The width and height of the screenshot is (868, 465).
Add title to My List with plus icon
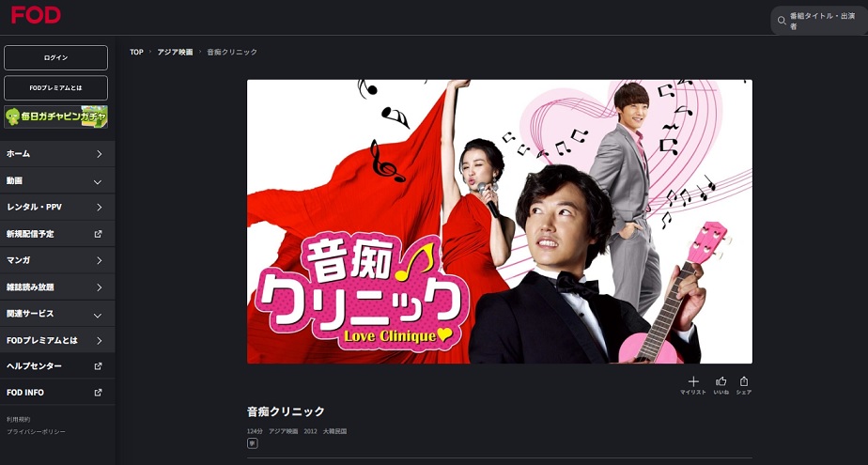693,381
